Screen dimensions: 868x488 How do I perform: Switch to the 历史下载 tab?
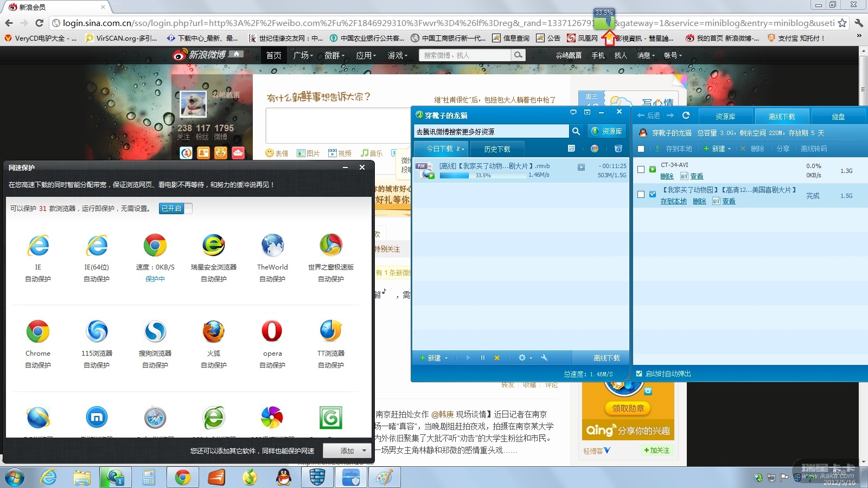pyautogui.click(x=497, y=149)
